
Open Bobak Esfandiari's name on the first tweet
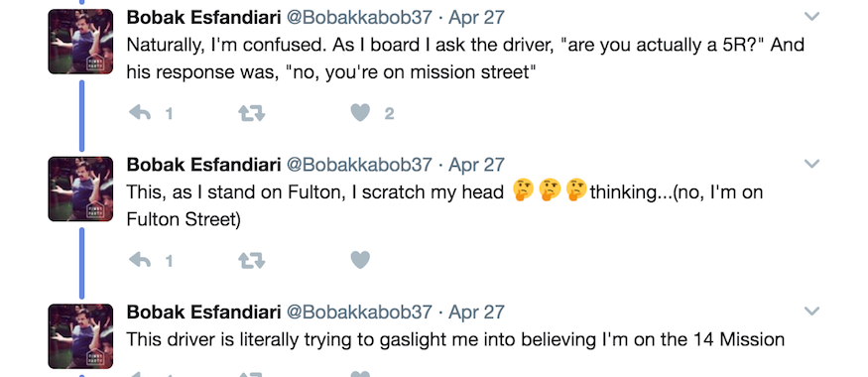pos(203,17)
